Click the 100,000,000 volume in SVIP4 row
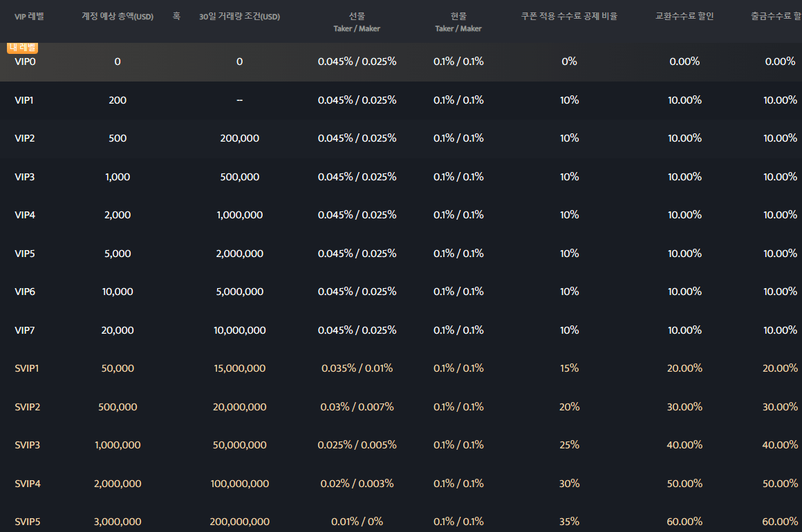Image resolution: width=802 pixels, height=532 pixels. tap(239, 484)
